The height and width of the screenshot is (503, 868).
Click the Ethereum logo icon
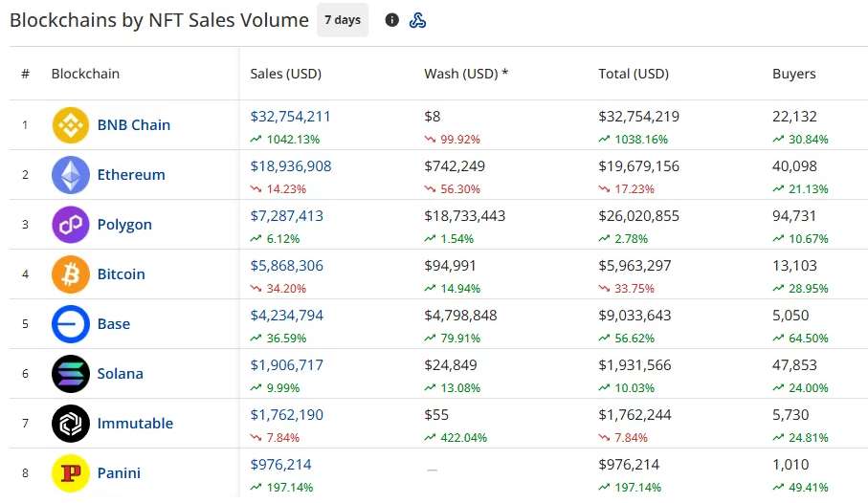[70, 175]
